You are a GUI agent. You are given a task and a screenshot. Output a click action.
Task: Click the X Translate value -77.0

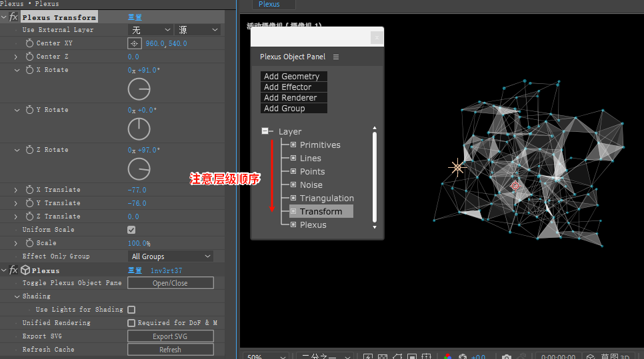tap(137, 190)
